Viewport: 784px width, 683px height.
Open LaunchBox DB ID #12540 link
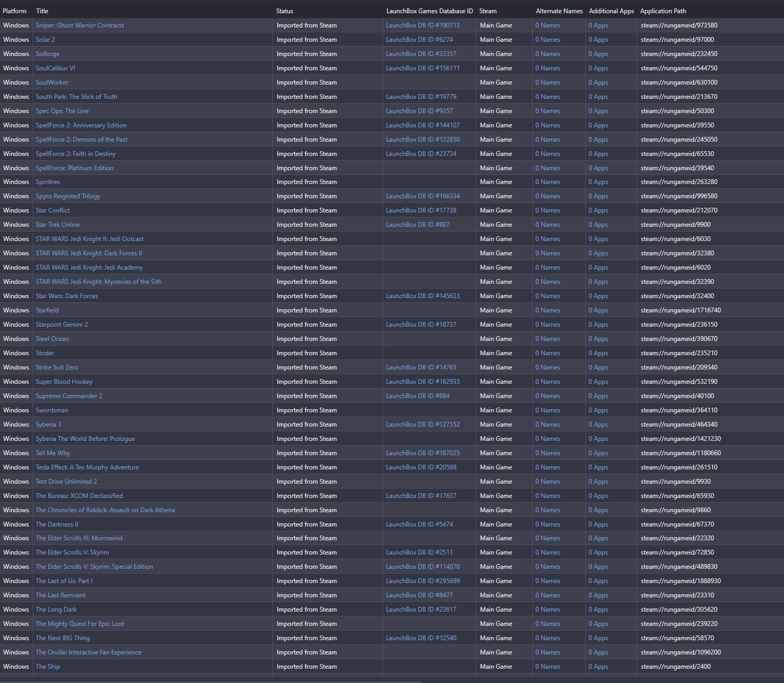[x=421, y=638]
